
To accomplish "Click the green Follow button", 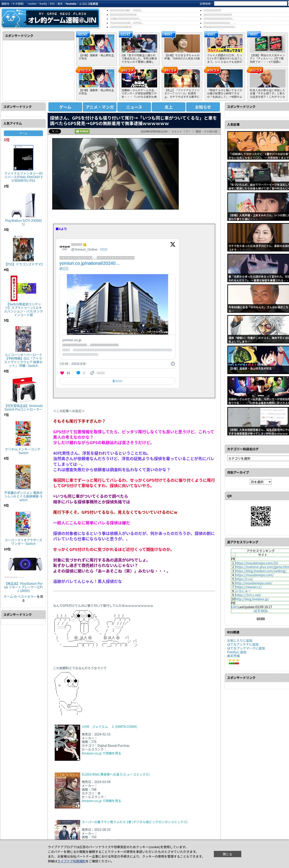I will point(82,131).
